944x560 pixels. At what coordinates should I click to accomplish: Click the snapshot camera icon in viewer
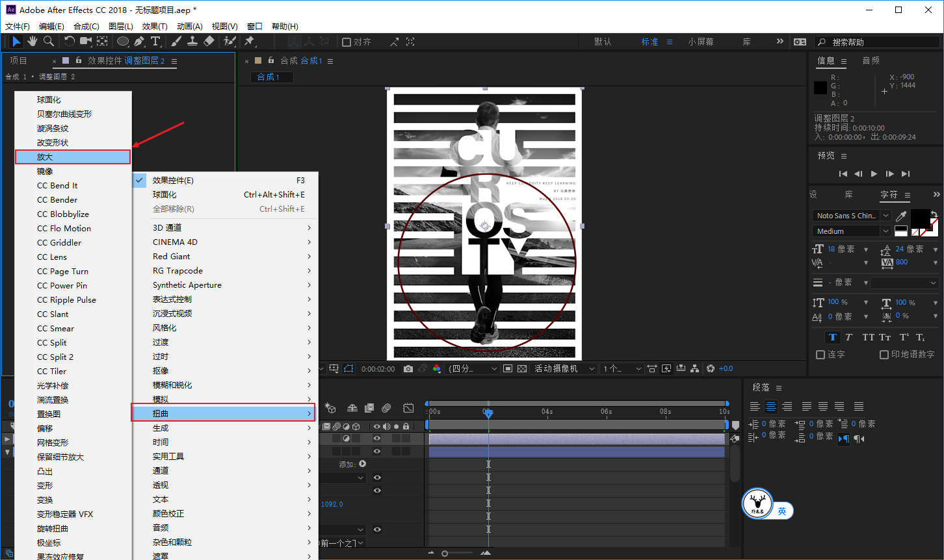[408, 368]
